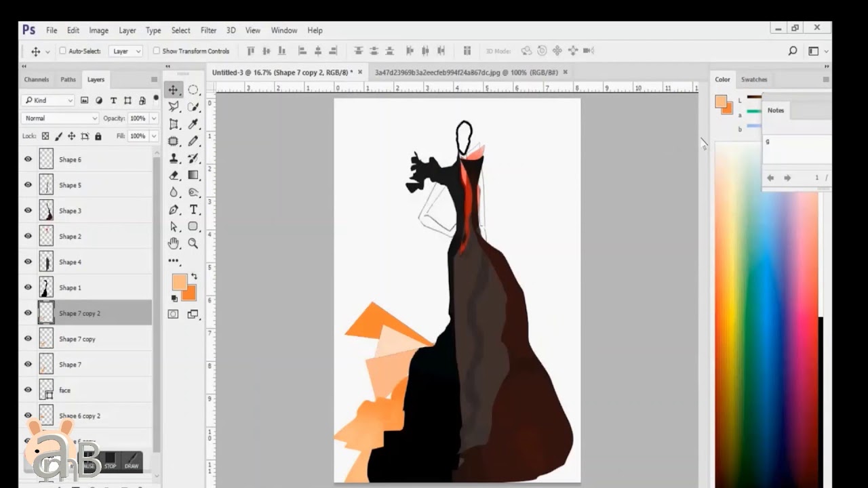Image resolution: width=868 pixels, height=488 pixels.
Task: Click lock transparent pixels icon
Action: (x=45, y=136)
